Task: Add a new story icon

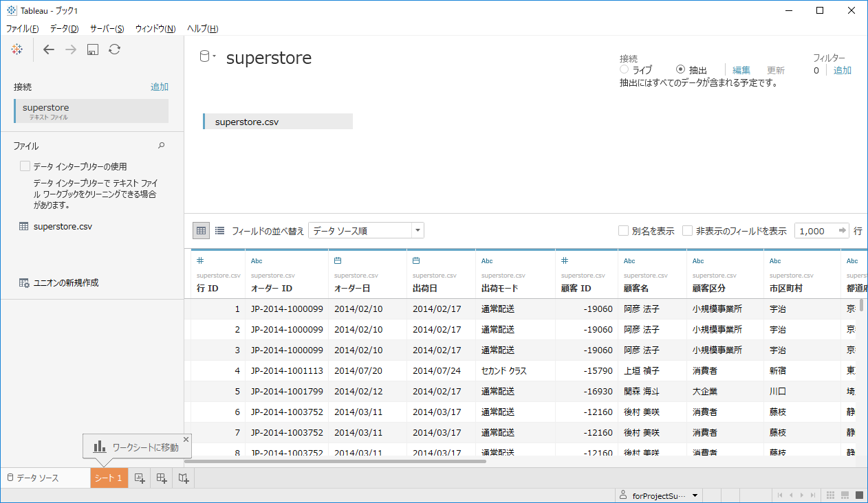Action: coord(184,478)
